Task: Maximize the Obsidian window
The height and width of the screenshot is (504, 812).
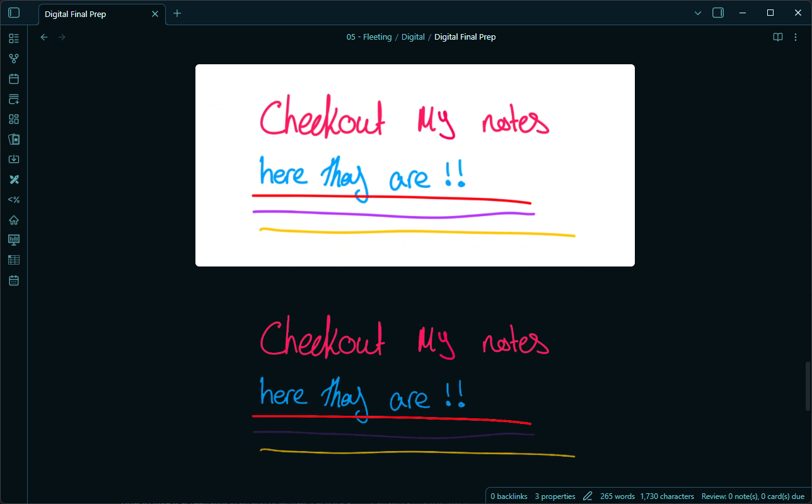Action: coord(770,13)
